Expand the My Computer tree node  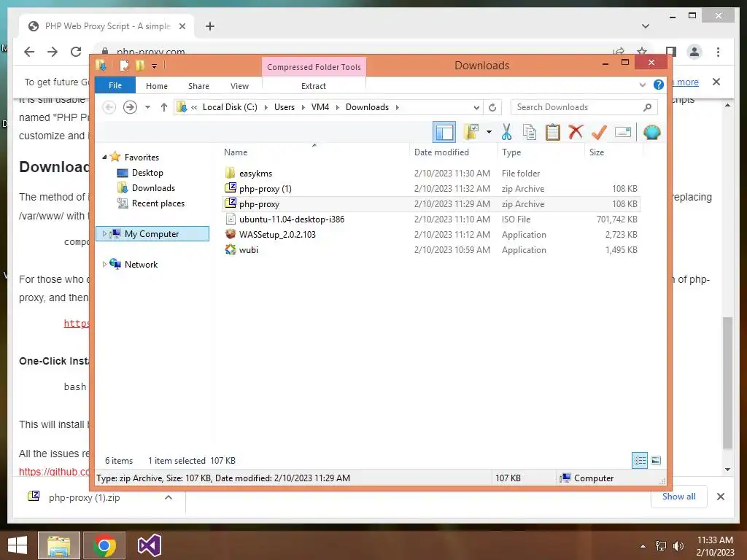pyautogui.click(x=104, y=234)
